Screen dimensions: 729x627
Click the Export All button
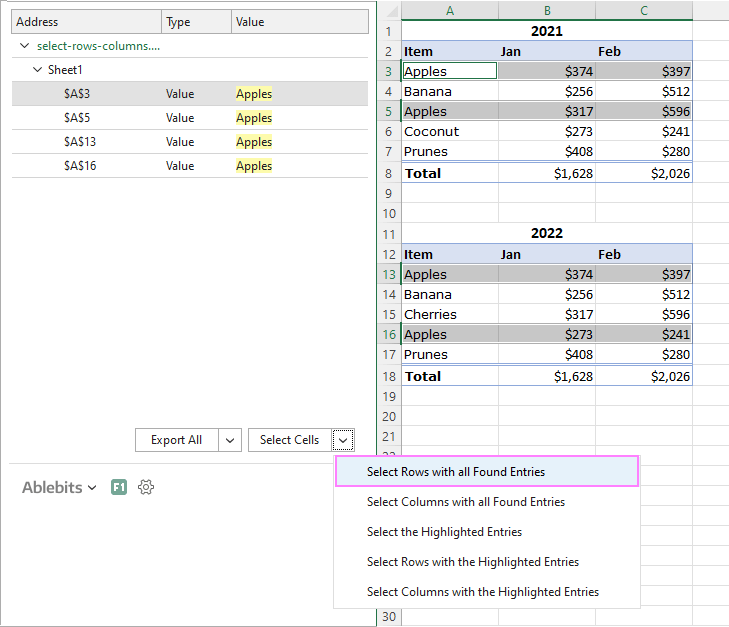click(176, 440)
